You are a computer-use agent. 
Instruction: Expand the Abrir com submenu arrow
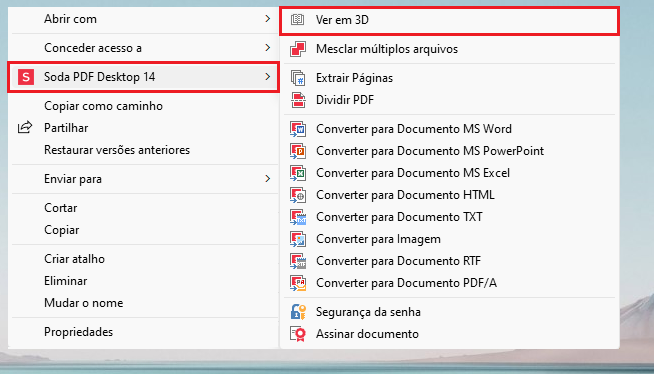point(268,19)
